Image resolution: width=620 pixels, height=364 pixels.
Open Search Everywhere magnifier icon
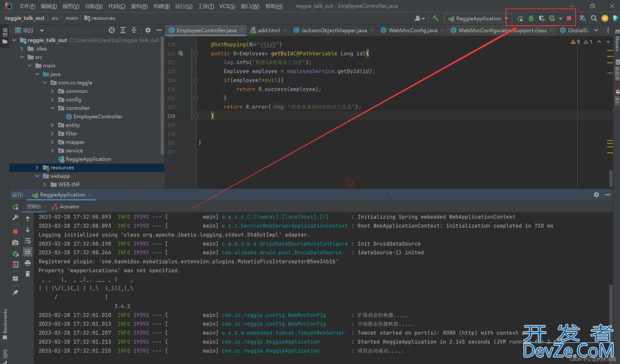[594, 18]
